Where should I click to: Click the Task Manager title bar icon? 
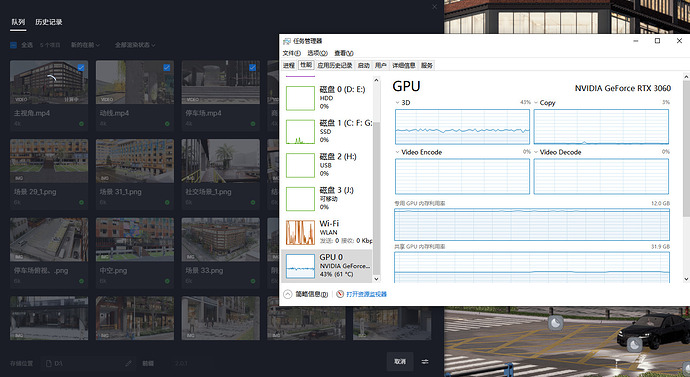pos(286,41)
